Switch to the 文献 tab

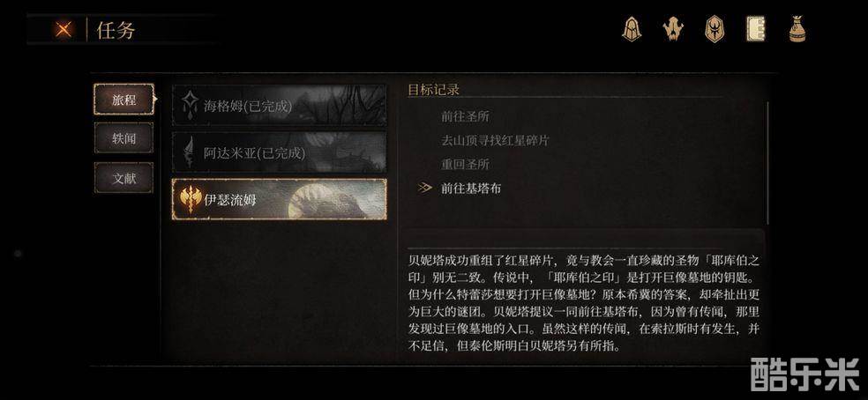coord(123,178)
